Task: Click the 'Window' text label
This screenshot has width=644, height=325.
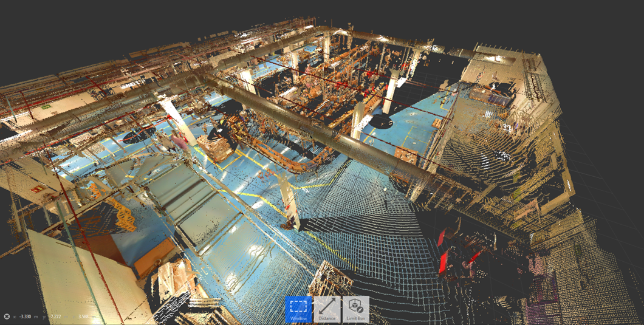Action: pyautogui.click(x=298, y=318)
